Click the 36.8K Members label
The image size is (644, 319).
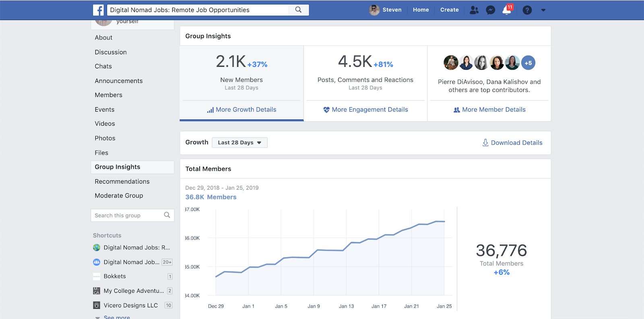click(211, 197)
